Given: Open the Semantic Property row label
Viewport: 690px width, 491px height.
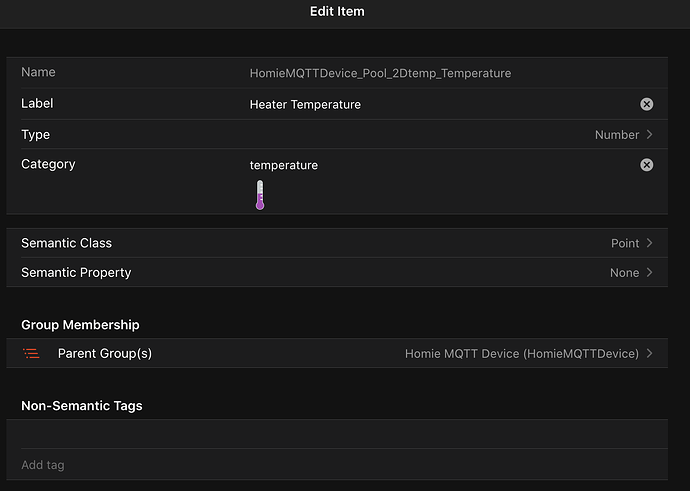Looking at the screenshot, I should pyautogui.click(x=76, y=272).
